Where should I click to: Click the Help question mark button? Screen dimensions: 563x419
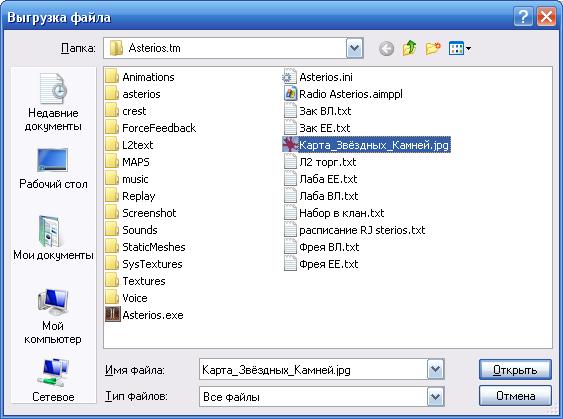523,17
